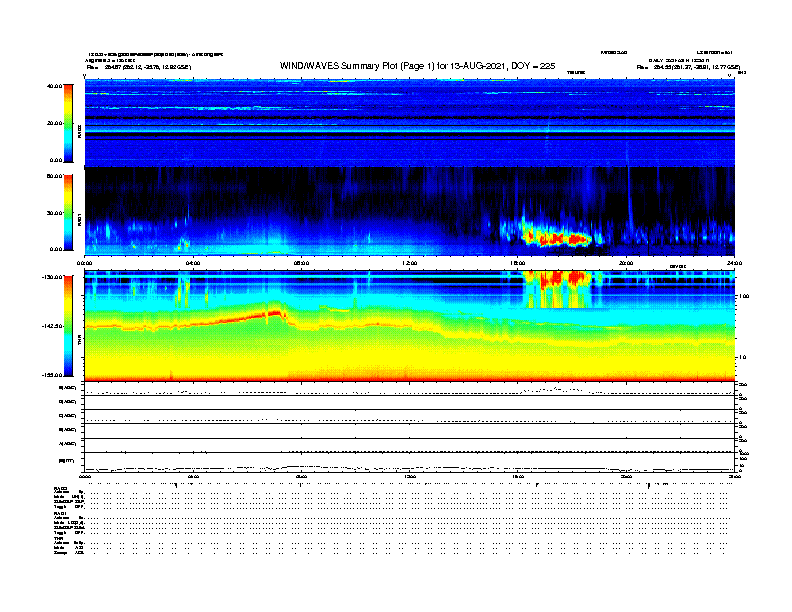Click the 100 label on TNR right axis
This screenshot has height=612, width=792.
[744, 296]
